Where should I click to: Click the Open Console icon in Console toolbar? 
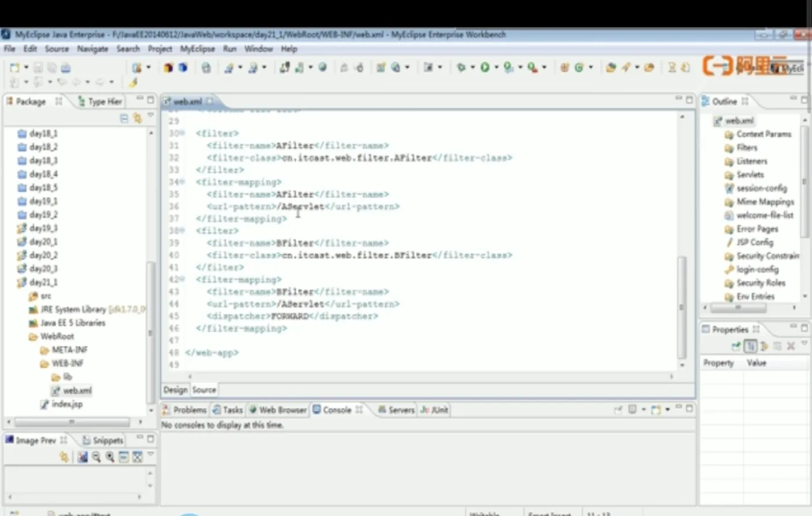click(x=656, y=410)
